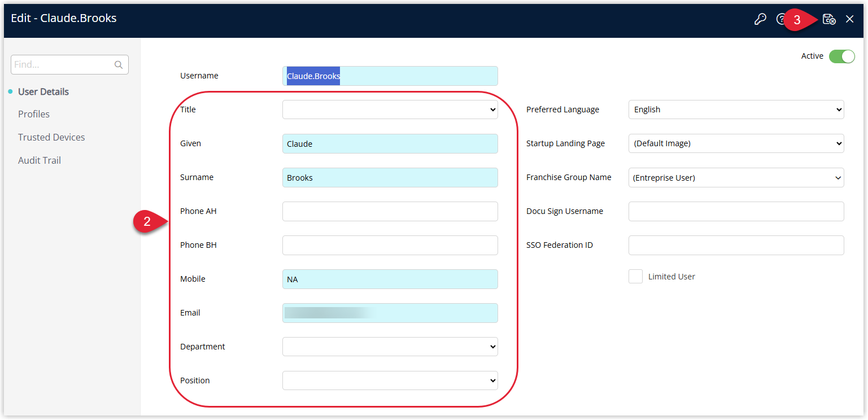This screenshot has height=420, width=868.
Task: Open the Franchise Group Name dropdown
Action: click(x=736, y=177)
